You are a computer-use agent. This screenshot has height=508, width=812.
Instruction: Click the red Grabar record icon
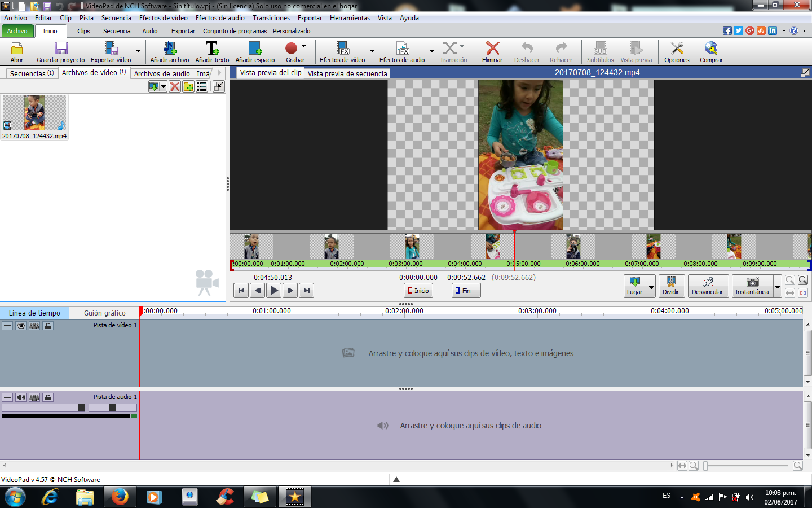(292, 49)
